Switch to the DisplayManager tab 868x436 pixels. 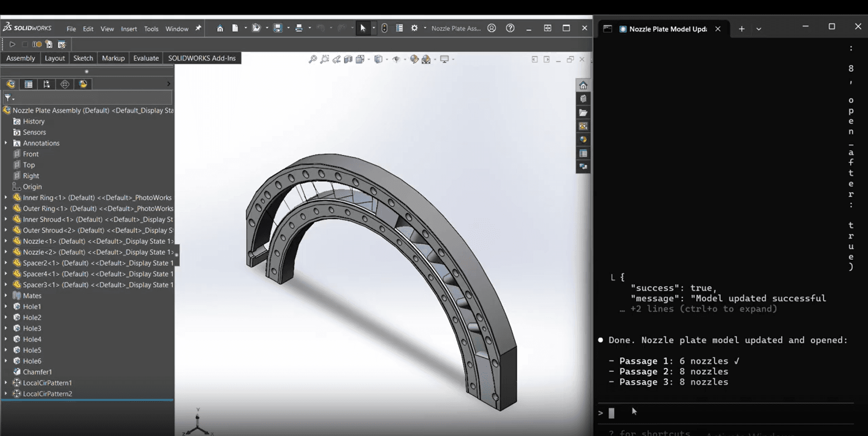pyautogui.click(x=83, y=84)
